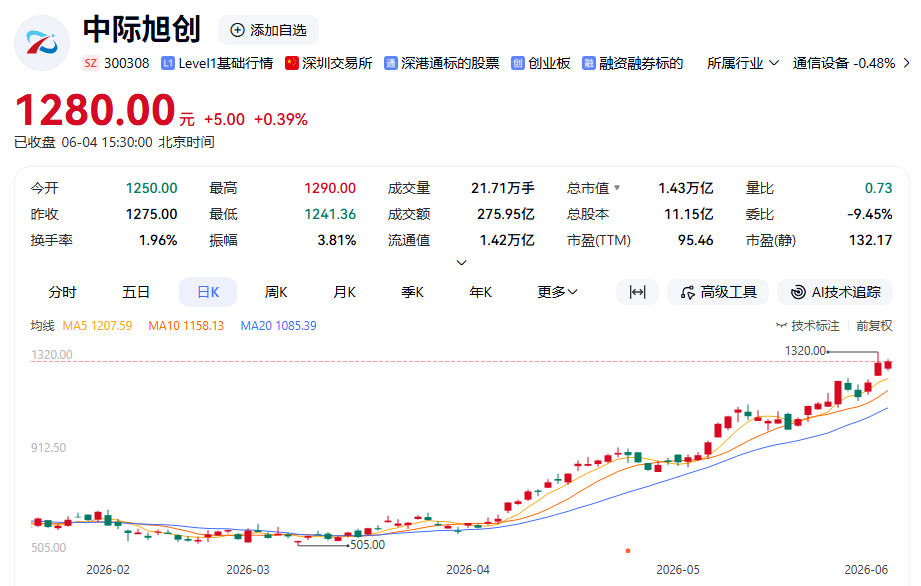Click the chart width expand icon
Image resolution: width=921 pixels, height=586 pixels.
coord(637,292)
